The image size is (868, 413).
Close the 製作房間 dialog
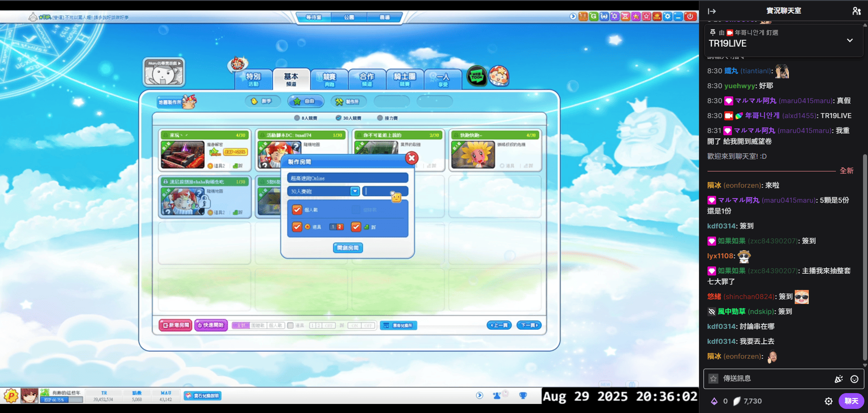(x=411, y=158)
